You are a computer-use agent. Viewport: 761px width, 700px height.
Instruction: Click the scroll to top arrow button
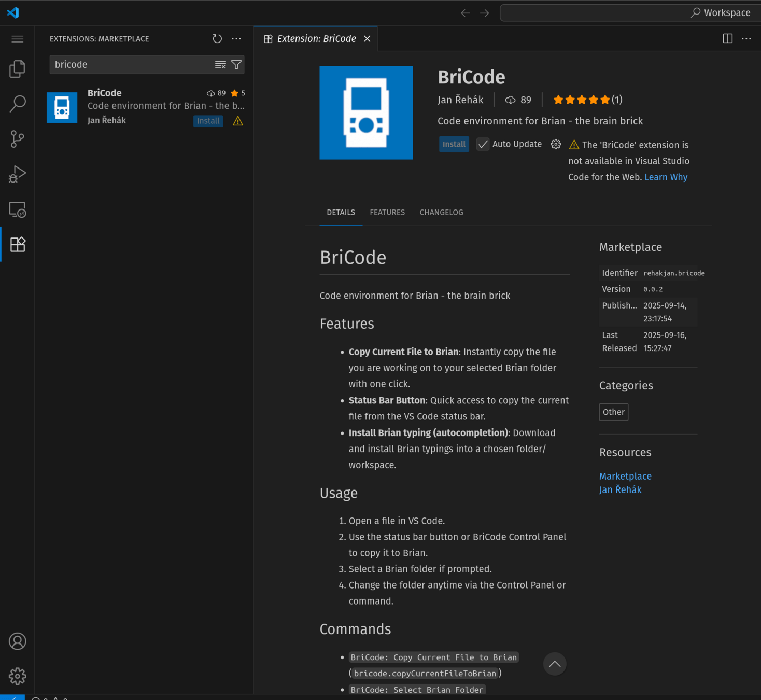coord(555,664)
